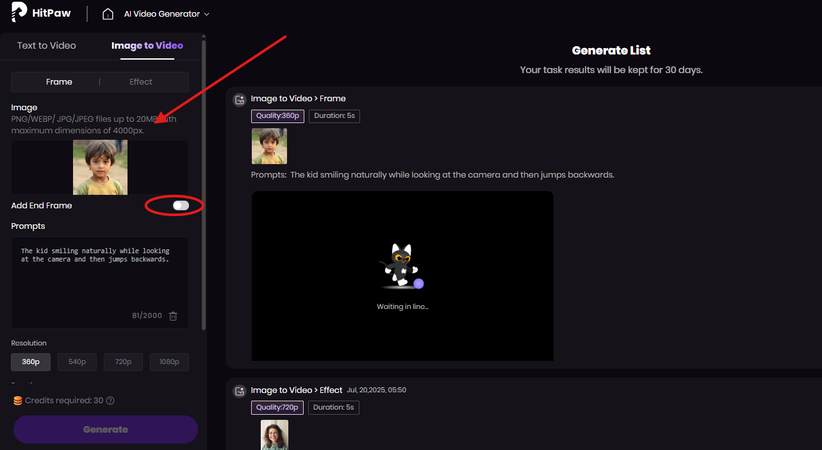Image resolution: width=822 pixels, height=450 pixels.
Task: Click the Duration: 5s tag of Frame task
Action: [x=334, y=116]
